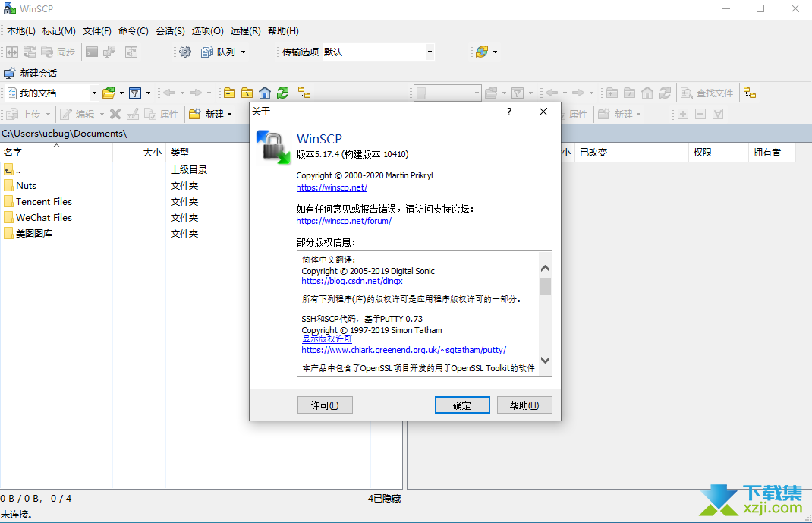Image resolution: width=812 pixels, height=523 pixels.
Task: Click the 美图图库 folder icon
Action: pos(8,234)
